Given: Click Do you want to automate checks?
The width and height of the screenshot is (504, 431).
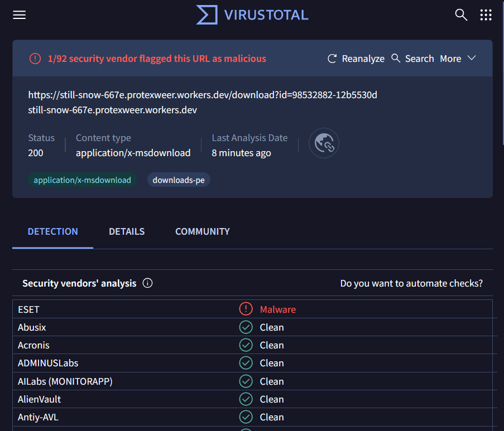Looking at the screenshot, I should (x=411, y=283).
